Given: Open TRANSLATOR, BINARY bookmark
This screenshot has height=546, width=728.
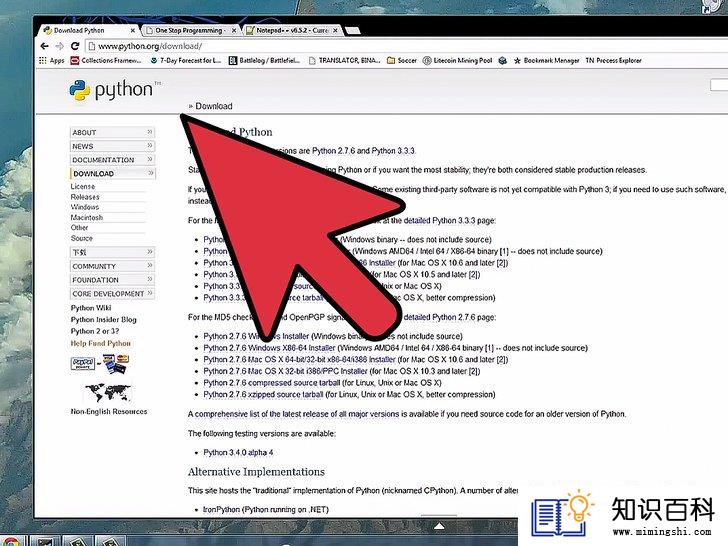Looking at the screenshot, I should click(x=344, y=60).
